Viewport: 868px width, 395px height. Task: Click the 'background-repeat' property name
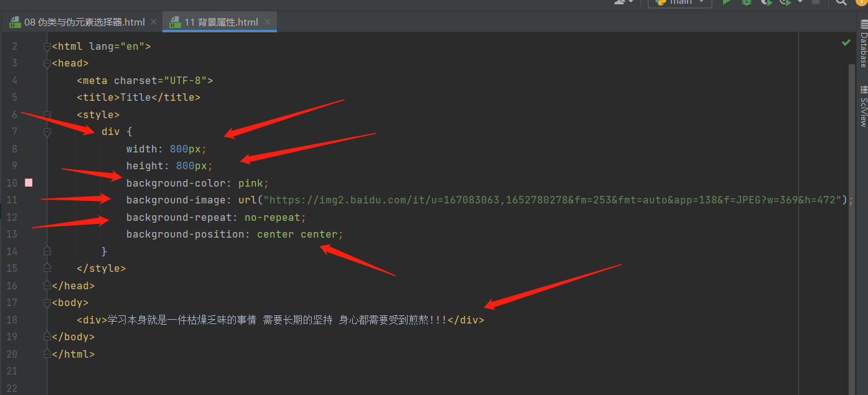tap(179, 218)
